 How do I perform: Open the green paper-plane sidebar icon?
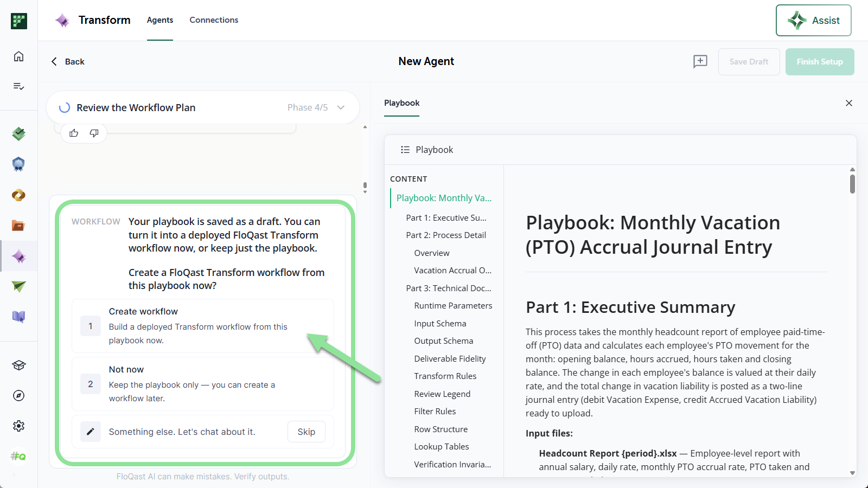pos(18,286)
